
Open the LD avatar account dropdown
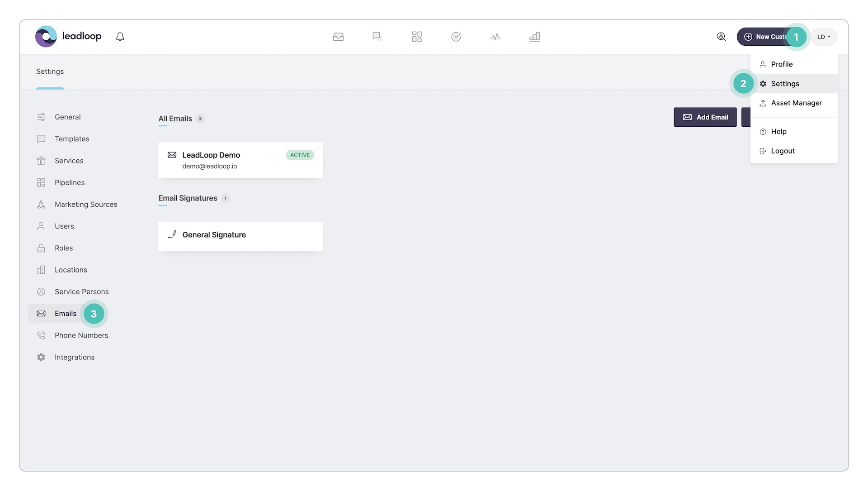click(824, 37)
